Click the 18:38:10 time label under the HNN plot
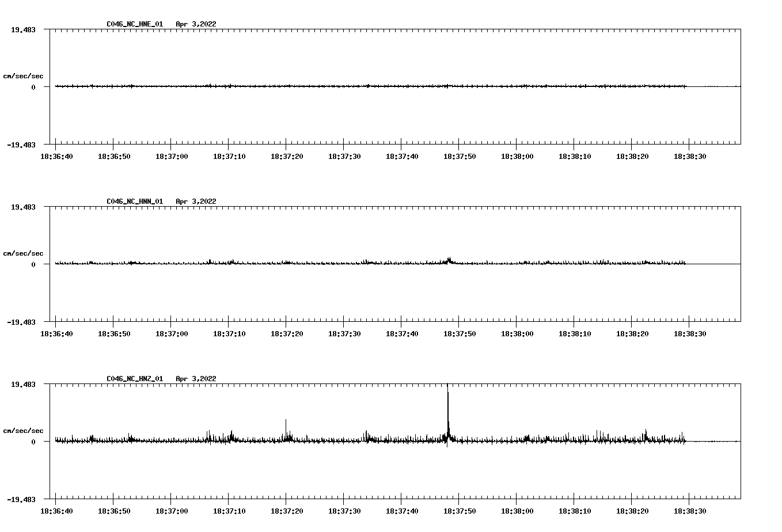 pyautogui.click(x=575, y=334)
